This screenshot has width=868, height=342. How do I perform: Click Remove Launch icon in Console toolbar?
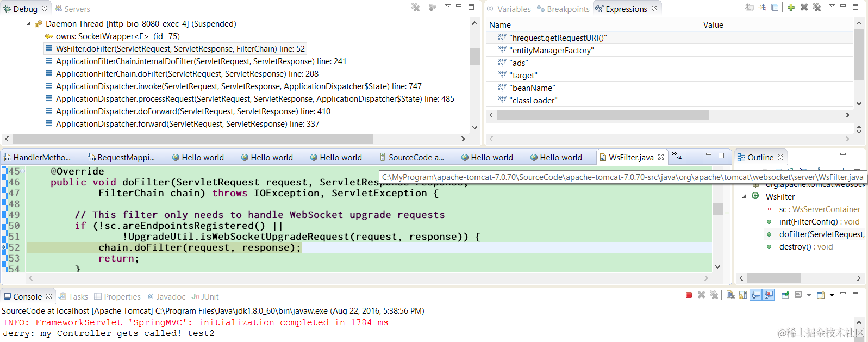coord(701,295)
